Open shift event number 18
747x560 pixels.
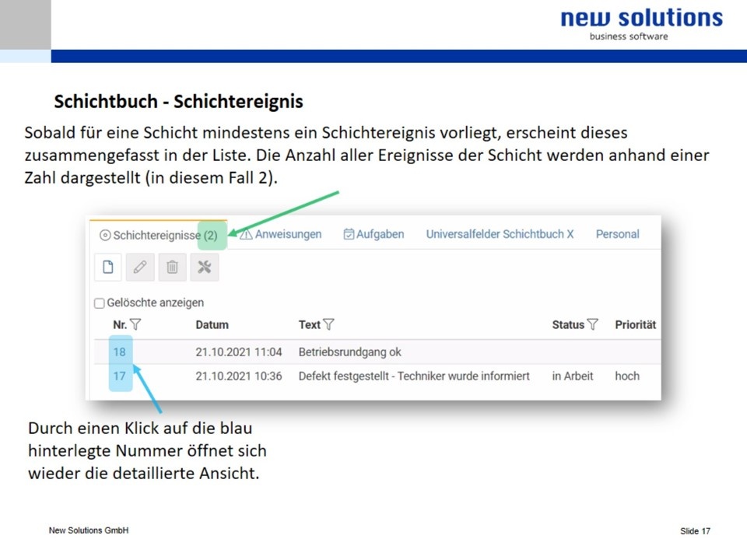[119, 352]
